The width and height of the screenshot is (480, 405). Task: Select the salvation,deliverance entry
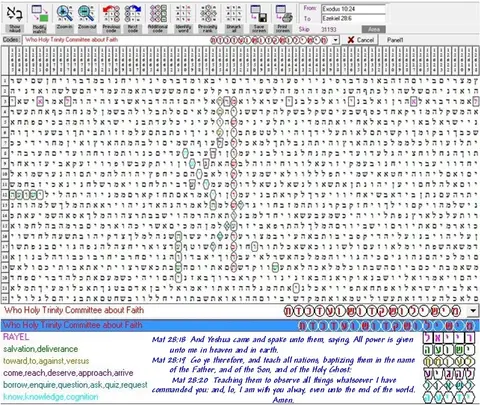41,349
